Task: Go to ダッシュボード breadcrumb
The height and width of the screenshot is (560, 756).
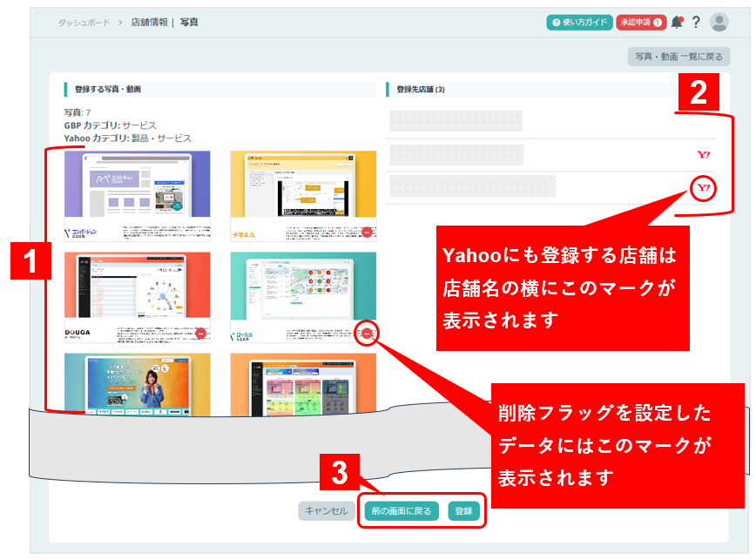Action: [x=84, y=23]
